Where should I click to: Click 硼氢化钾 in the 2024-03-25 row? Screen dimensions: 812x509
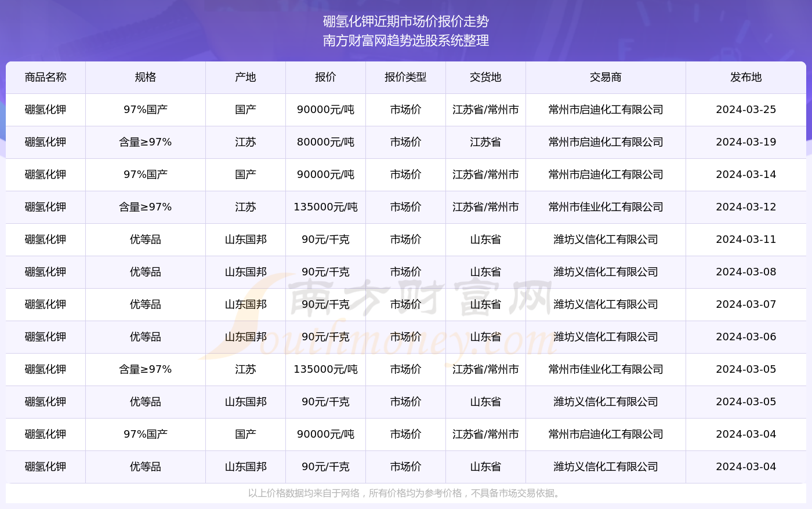46,110
